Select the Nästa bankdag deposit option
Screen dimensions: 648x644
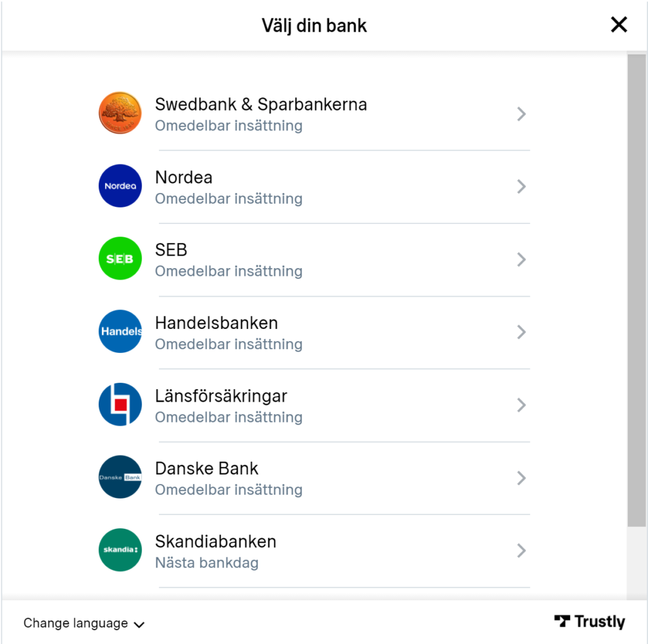click(x=207, y=562)
